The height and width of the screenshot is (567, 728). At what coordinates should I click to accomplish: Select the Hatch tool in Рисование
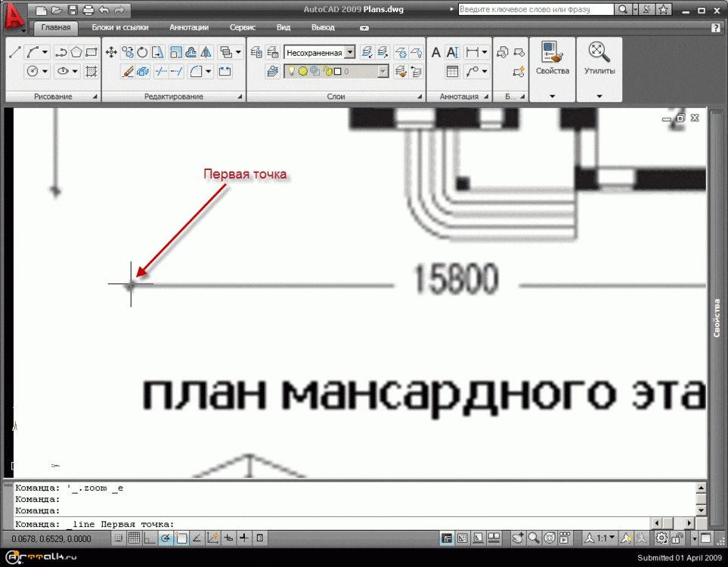tap(91, 72)
